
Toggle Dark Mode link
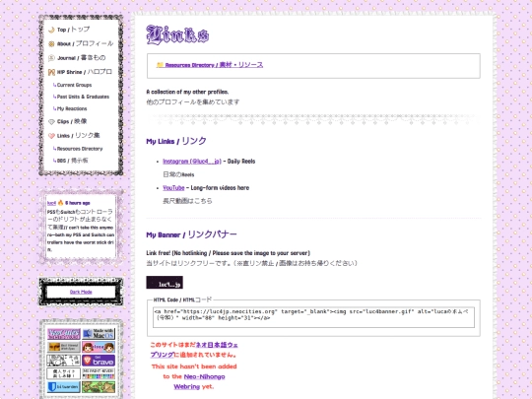click(81, 292)
